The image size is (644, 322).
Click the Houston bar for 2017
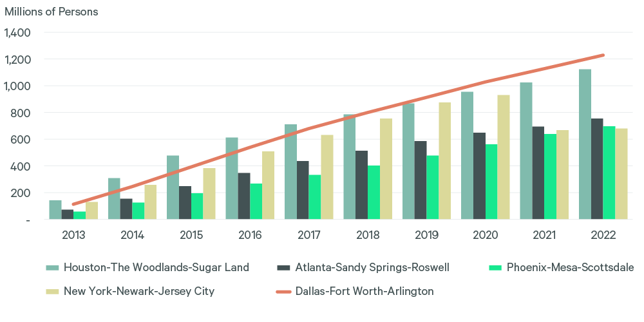coord(291,172)
